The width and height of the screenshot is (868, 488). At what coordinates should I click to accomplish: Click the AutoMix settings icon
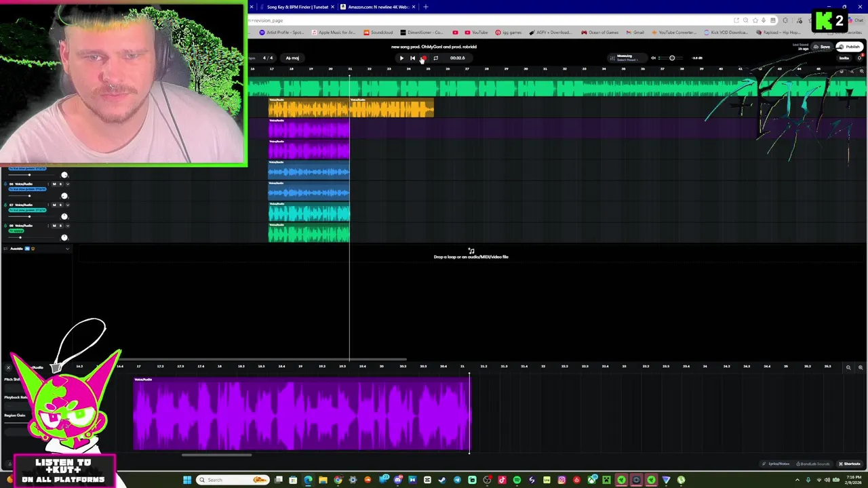point(5,249)
